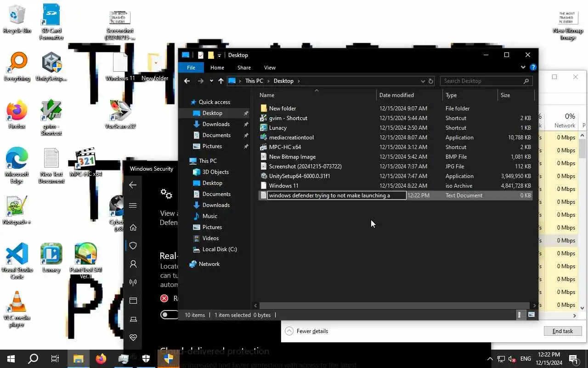Launch PaintTool SAI desktop icon

point(85,261)
